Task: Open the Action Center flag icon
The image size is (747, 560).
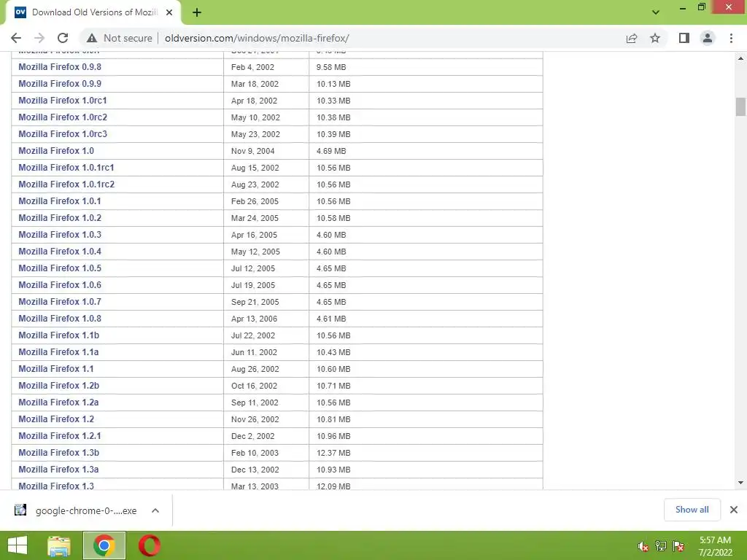Action: 678,546
